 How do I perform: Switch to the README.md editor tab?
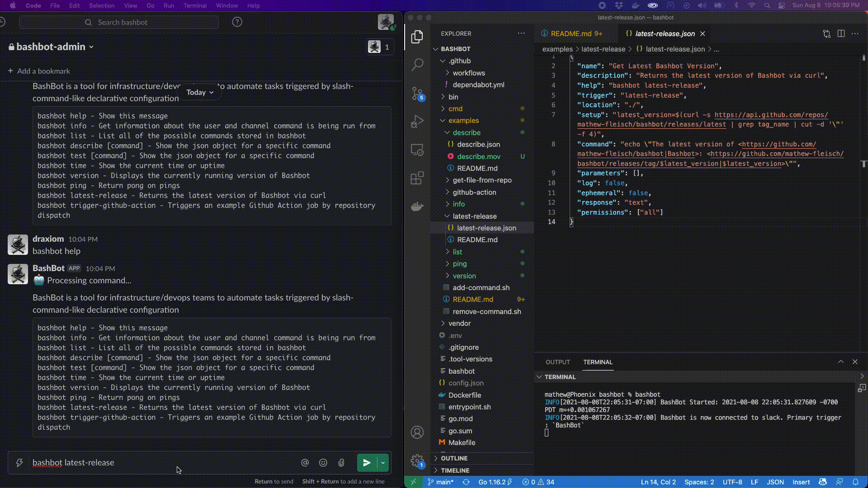[x=572, y=33]
